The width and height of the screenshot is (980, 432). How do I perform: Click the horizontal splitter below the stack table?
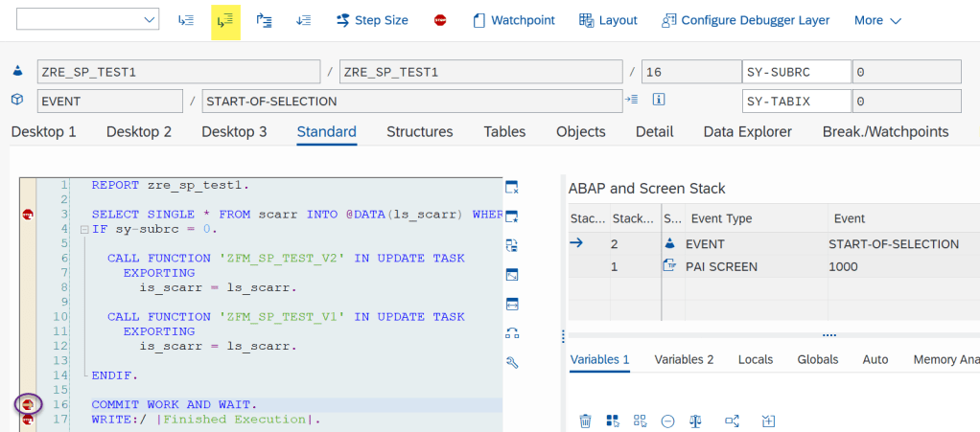pos(828,335)
